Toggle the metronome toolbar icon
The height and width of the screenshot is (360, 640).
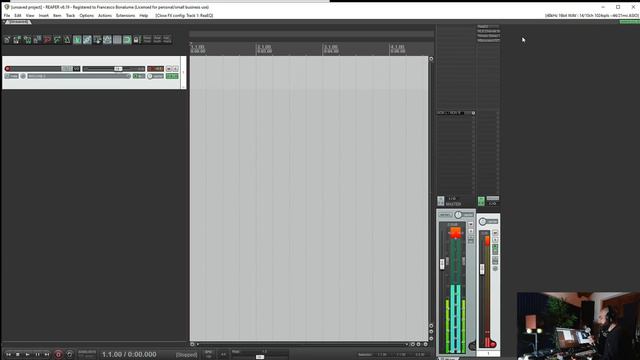coord(67,40)
